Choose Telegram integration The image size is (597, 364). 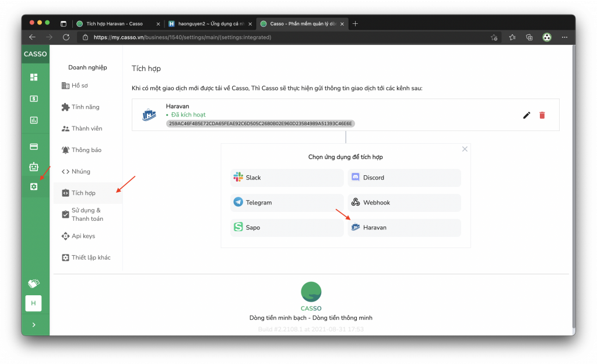(287, 202)
